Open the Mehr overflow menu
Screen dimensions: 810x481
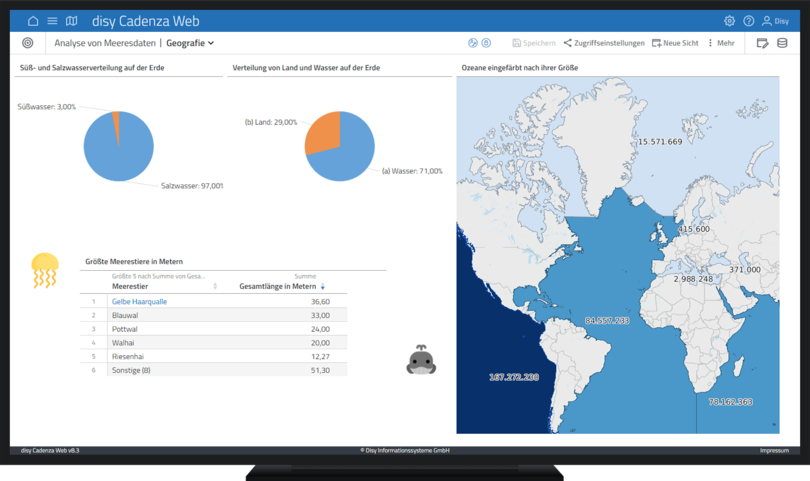720,43
